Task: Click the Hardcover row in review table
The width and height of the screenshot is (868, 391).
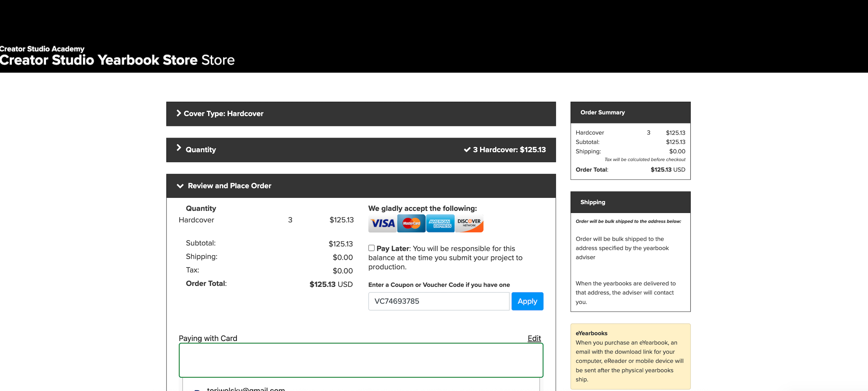Action: coord(266,220)
